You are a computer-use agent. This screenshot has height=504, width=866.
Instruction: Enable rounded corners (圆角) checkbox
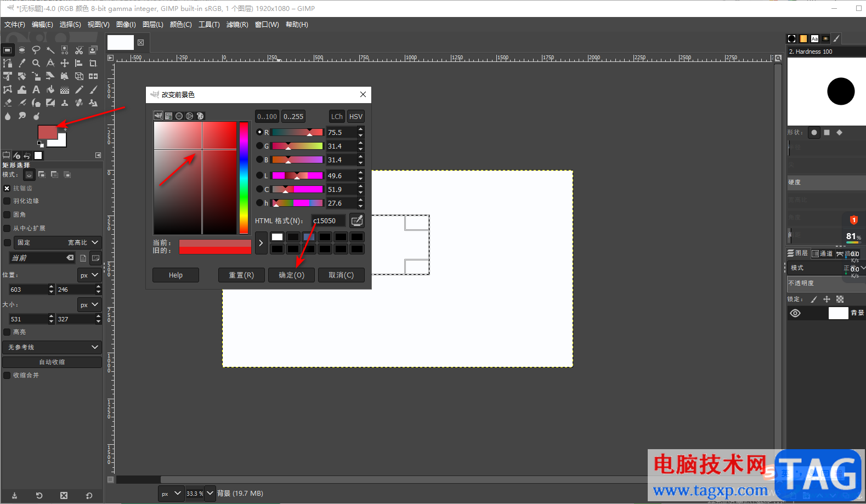7,214
